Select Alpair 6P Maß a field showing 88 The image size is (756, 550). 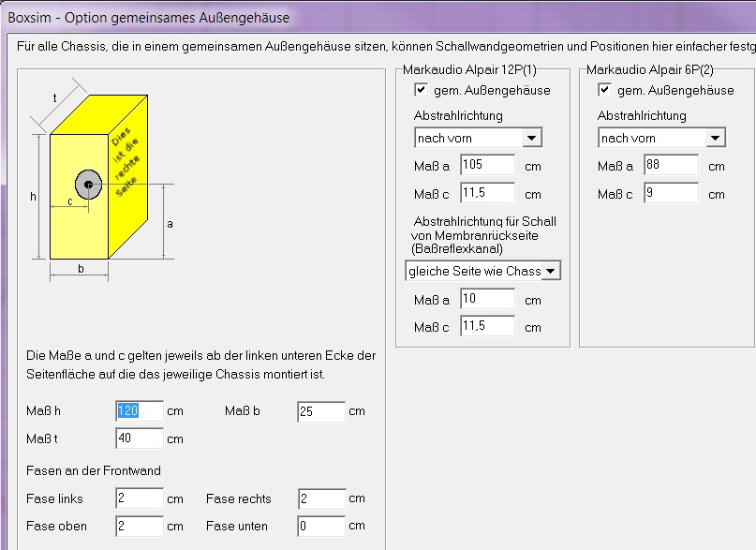(x=671, y=166)
